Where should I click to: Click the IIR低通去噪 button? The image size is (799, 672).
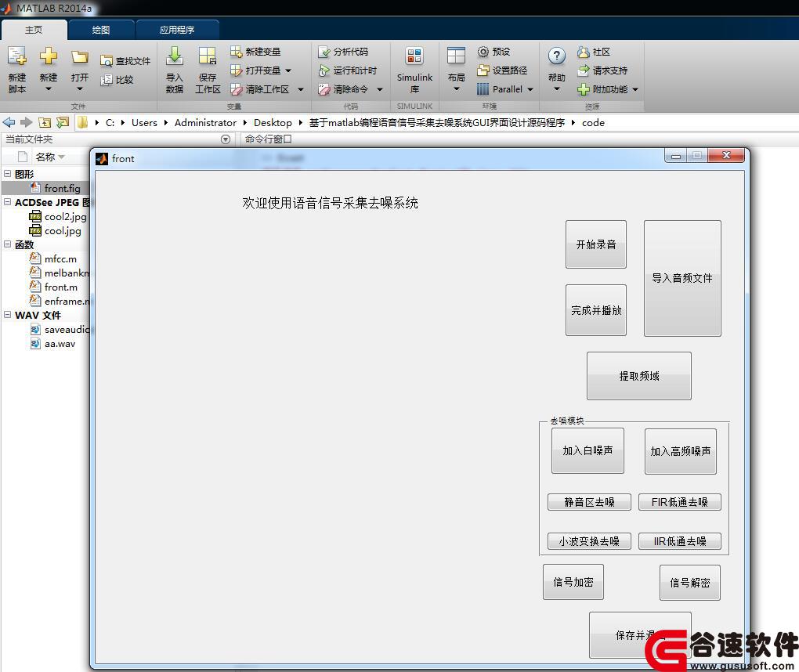click(680, 541)
